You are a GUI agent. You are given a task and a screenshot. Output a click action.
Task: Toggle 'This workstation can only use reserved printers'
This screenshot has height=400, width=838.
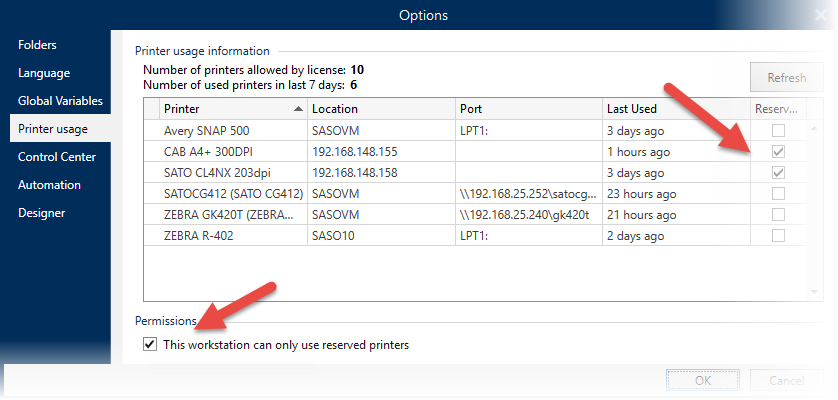click(150, 345)
